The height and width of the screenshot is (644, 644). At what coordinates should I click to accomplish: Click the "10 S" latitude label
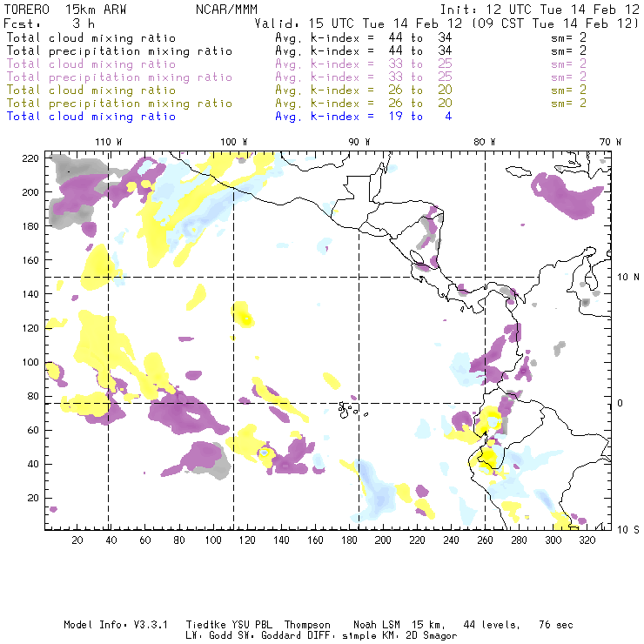(x=628, y=530)
